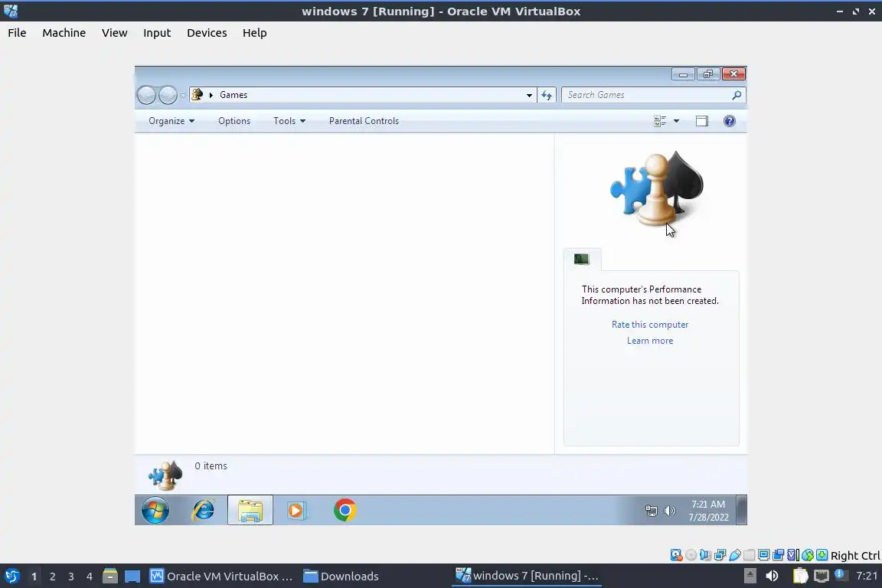Click the Games Explorer help icon
The height and width of the screenshot is (588, 882).
(x=730, y=121)
